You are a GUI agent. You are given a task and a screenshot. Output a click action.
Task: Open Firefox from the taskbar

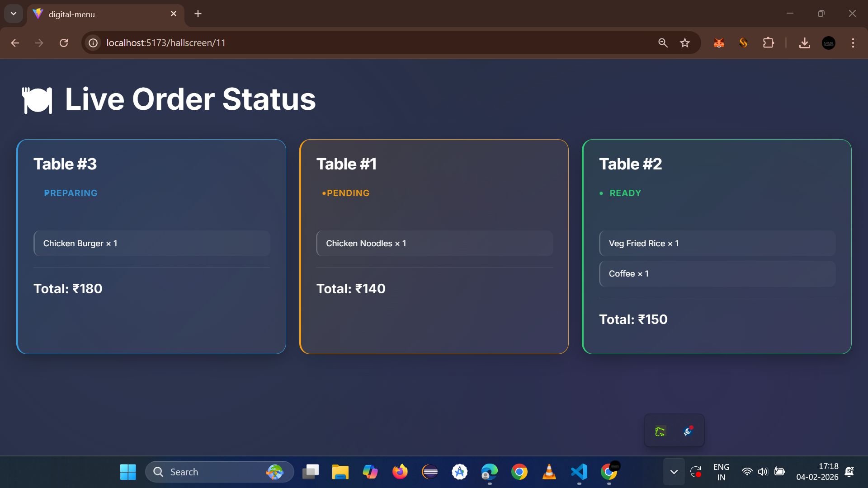(x=400, y=472)
